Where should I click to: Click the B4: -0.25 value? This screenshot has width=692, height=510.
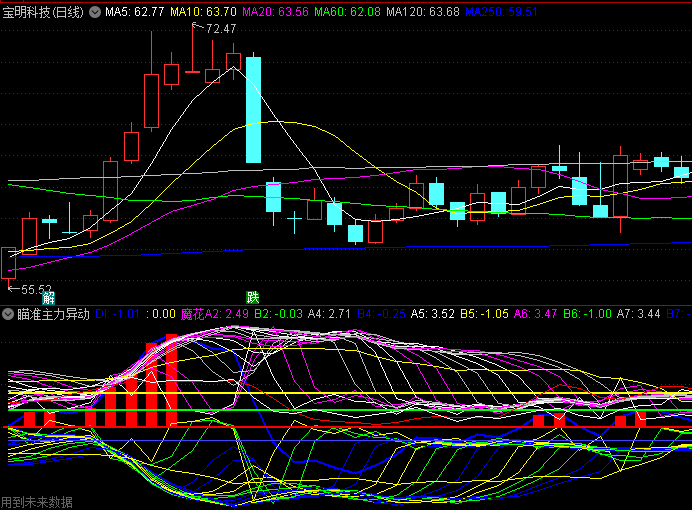pos(381,314)
